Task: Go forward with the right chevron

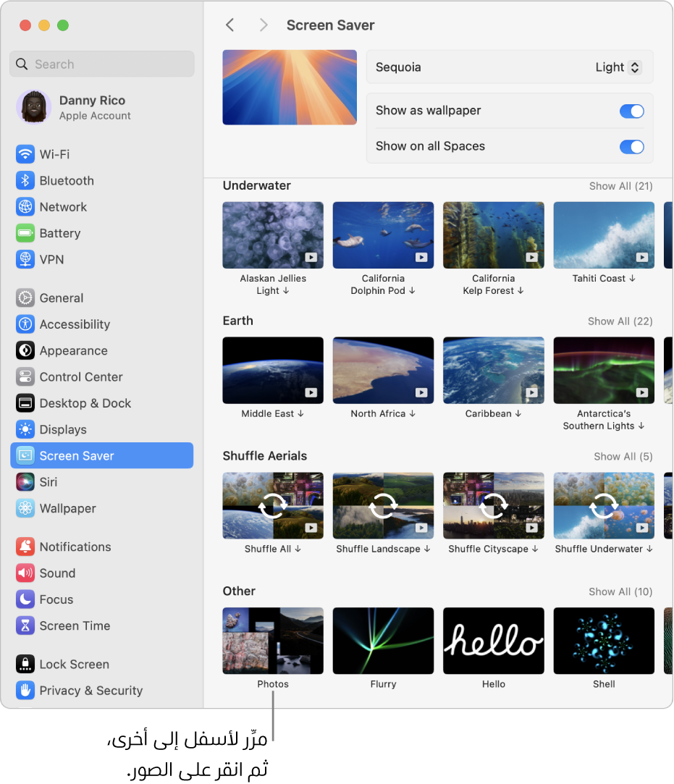Action: click(264, 25)
